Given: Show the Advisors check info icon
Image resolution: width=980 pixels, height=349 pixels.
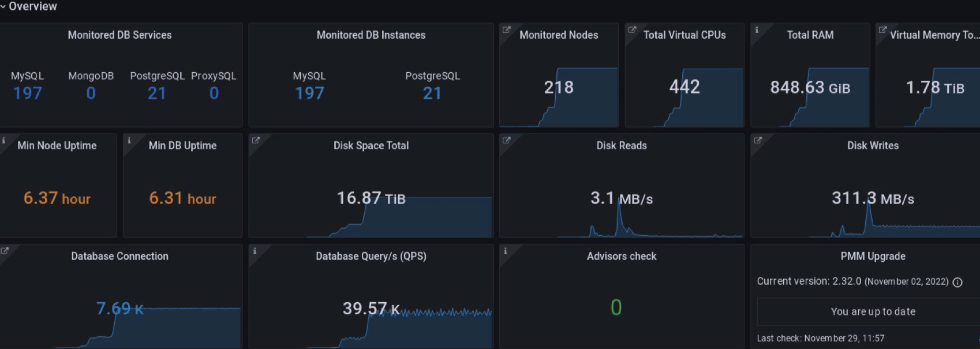Looking at the screenshot, I should (506, 251).
